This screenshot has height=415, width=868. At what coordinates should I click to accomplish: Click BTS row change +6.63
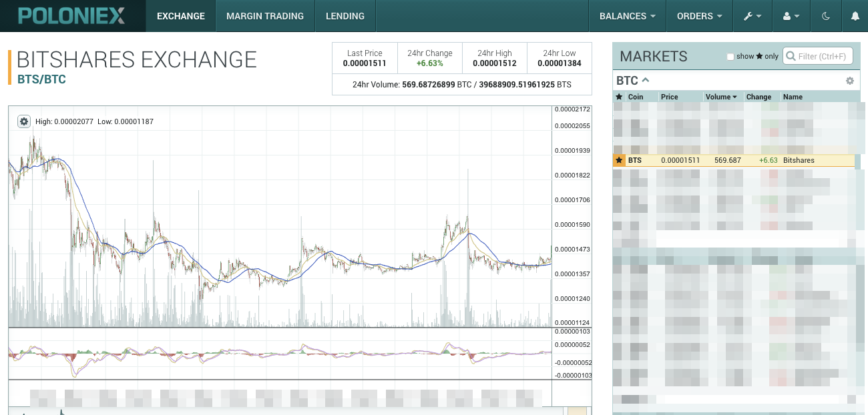769,160
